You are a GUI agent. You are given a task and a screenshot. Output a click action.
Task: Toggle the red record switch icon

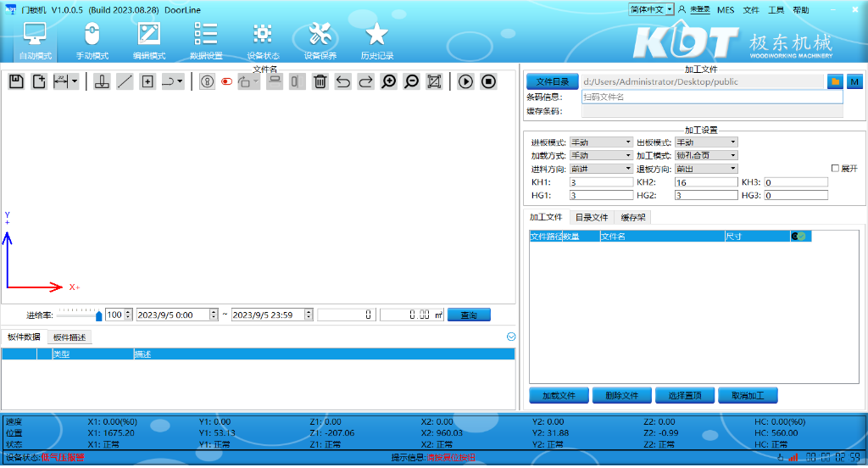click(226, 82)
